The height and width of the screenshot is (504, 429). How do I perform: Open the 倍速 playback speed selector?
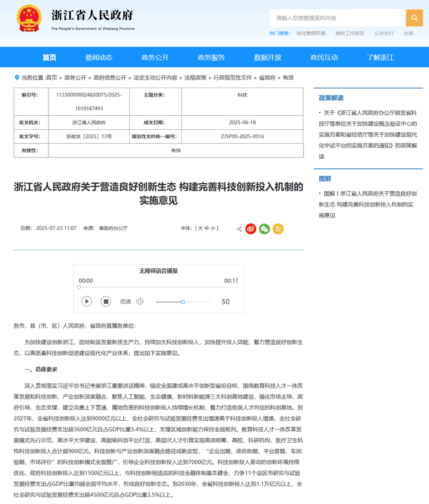point(125,301)
